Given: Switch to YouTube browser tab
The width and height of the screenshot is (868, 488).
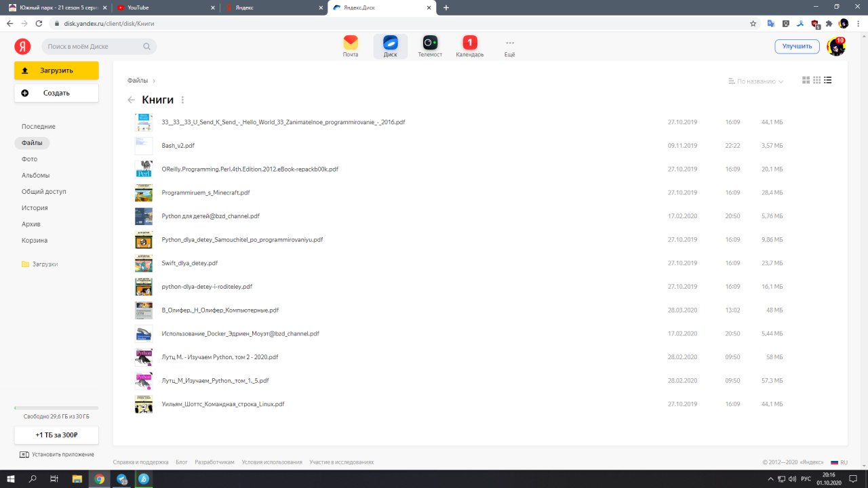Looking at the screenshot, I should coord(165,7).
